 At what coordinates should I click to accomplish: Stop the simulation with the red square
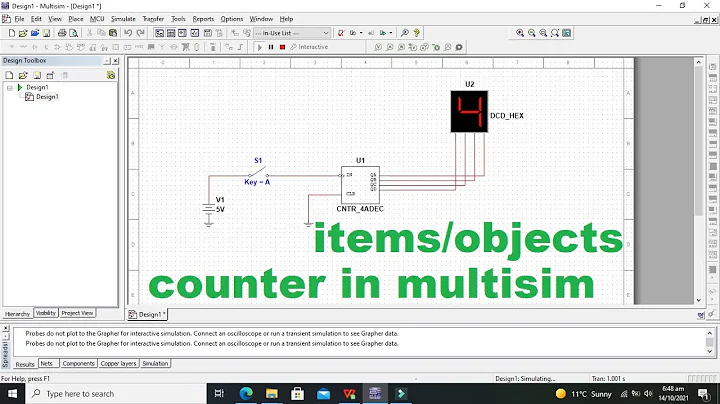coord(282,47)
